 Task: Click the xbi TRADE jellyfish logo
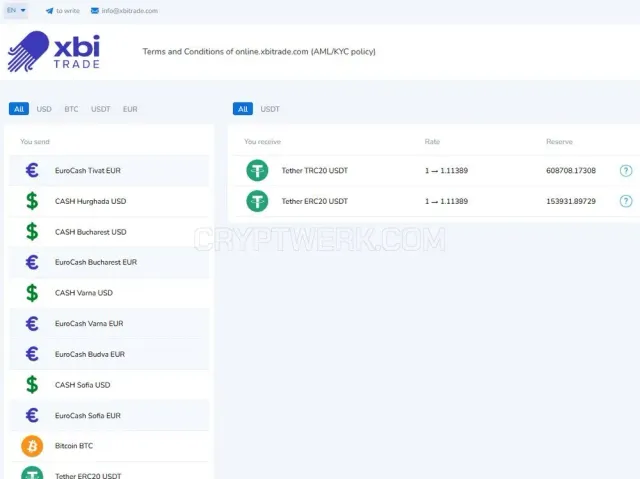[x=53, y=51]
